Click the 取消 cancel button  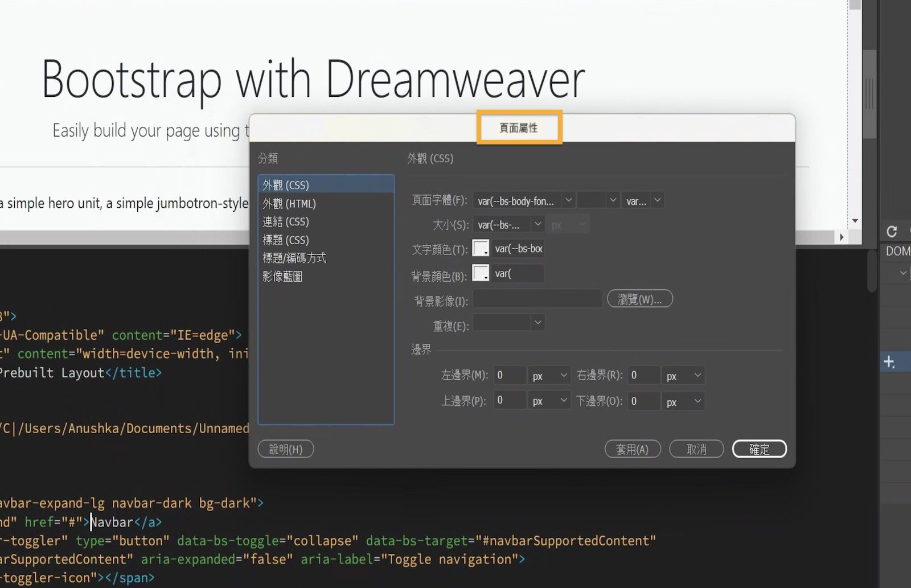coord(696,449)
